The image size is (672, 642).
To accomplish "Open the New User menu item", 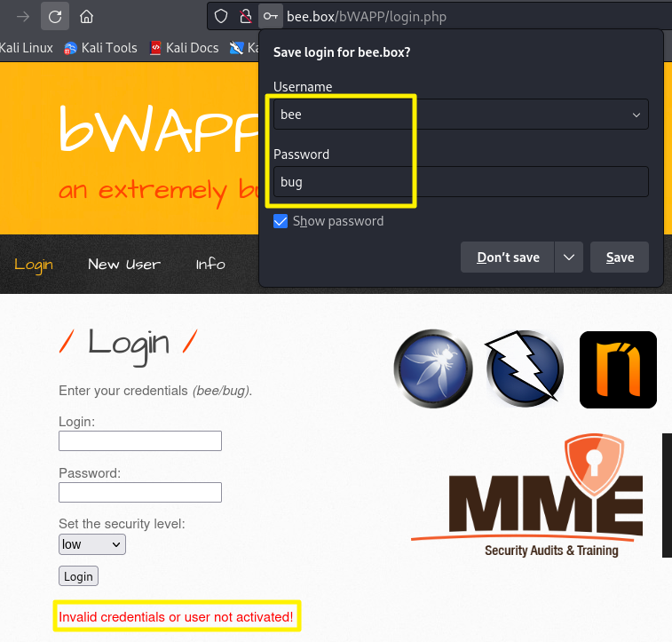I will tap(124, 264).
